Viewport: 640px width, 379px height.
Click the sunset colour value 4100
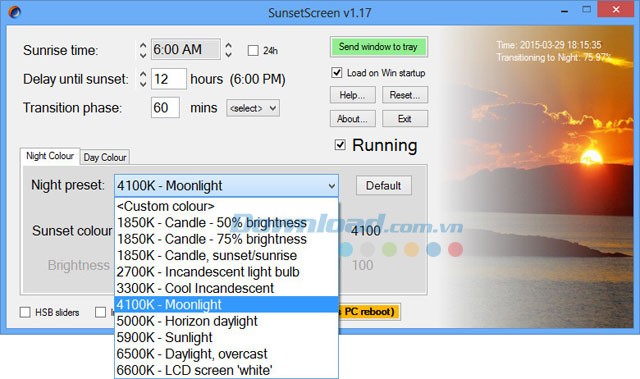pyautogui.click(x=366, y=231)
